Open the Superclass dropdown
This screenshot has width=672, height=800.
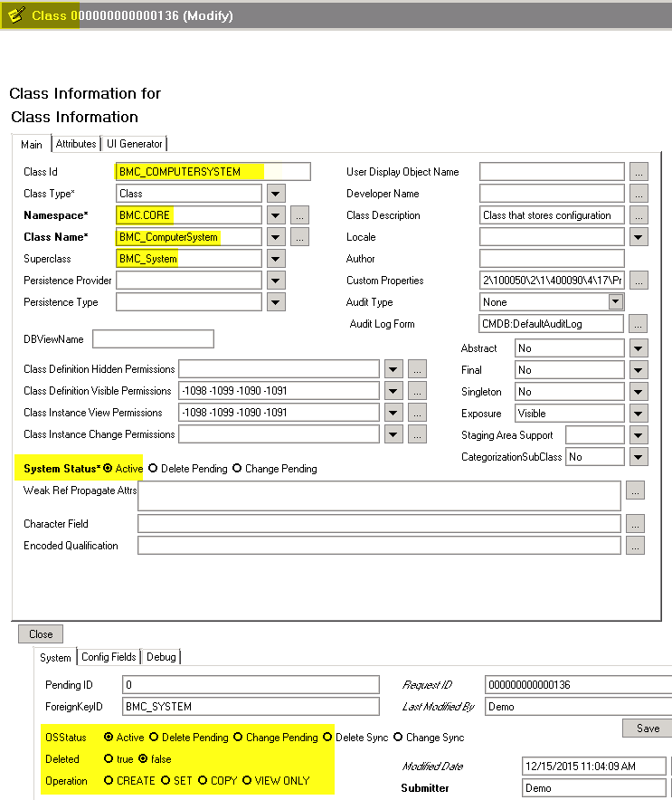(275, 259)
